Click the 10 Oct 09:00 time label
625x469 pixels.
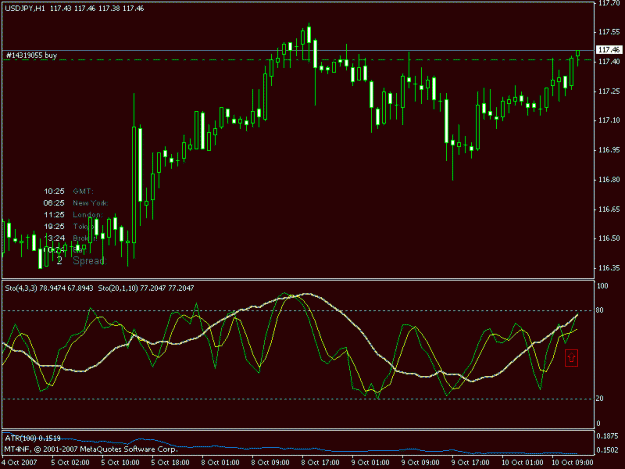click(572, 463)
